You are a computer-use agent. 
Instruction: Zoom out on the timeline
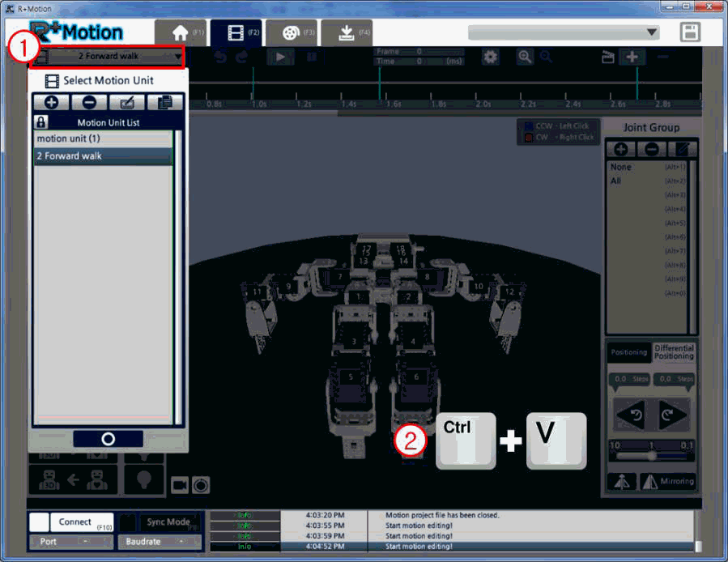point(546,57)
